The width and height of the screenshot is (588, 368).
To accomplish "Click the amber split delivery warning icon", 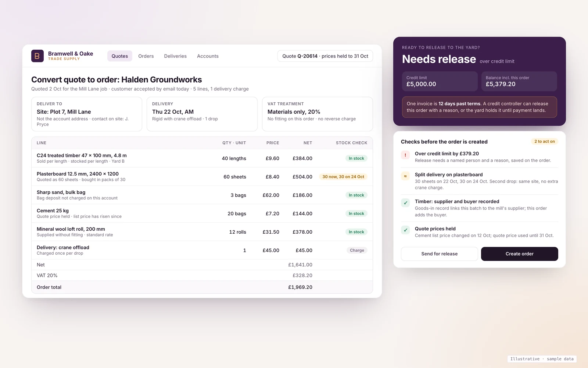I will [405, 176].
